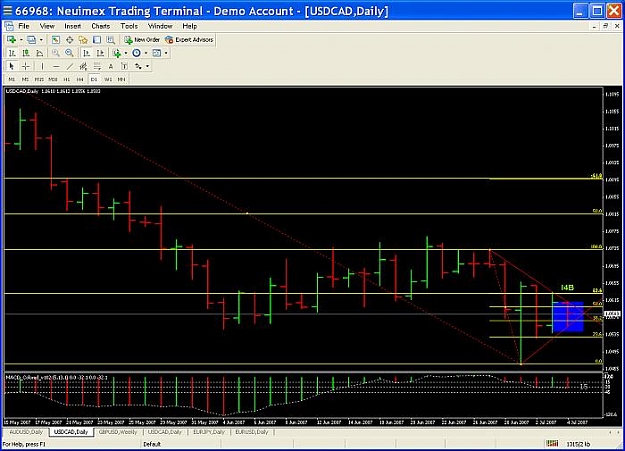Expand the Templates dropdown arrow

166,53
